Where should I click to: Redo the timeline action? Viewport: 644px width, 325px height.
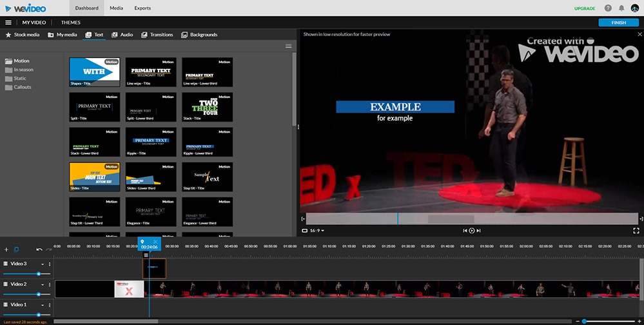point(49,250)
